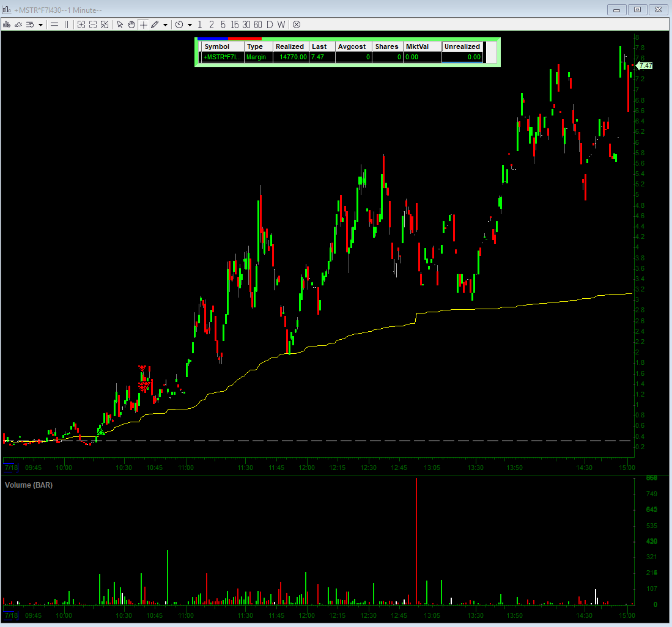Switch chart to 30 minute interval
The image size is (672, 627).
click(x=246, y=25)
